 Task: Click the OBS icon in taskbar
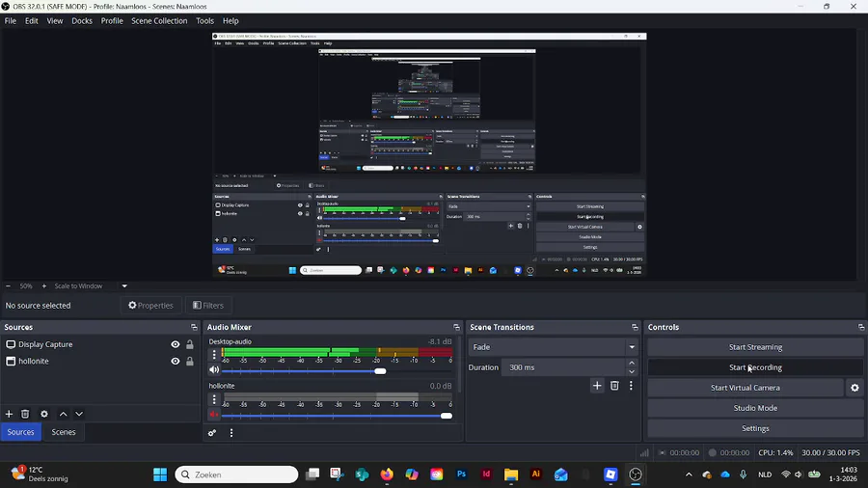[x=636, y=474]
